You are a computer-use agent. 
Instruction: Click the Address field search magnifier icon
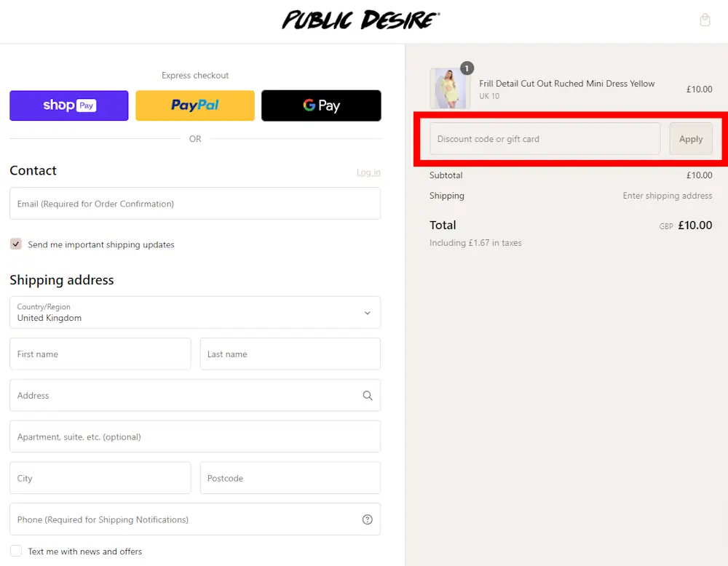click(367, 395)
